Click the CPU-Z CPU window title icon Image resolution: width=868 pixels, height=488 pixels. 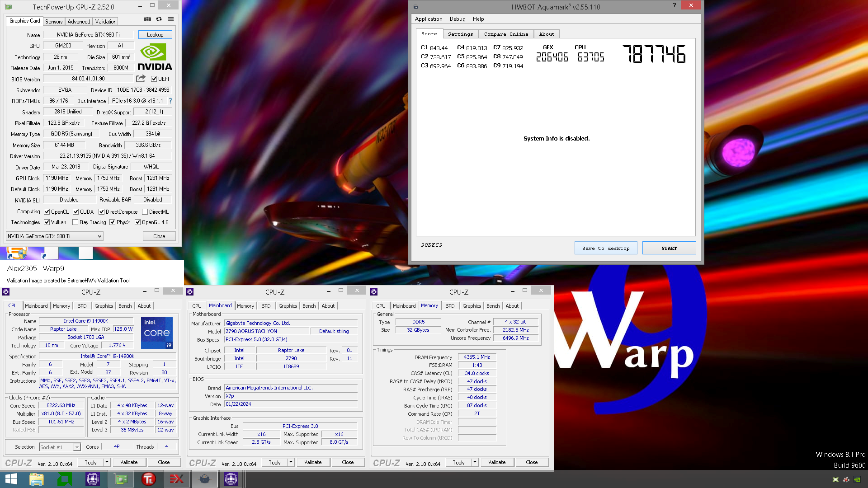click(6, 292)
